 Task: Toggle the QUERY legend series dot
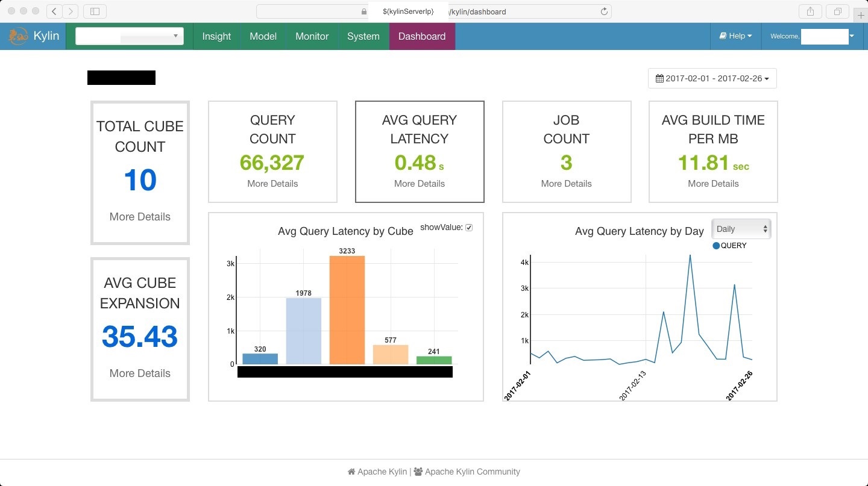pos(716,246)
